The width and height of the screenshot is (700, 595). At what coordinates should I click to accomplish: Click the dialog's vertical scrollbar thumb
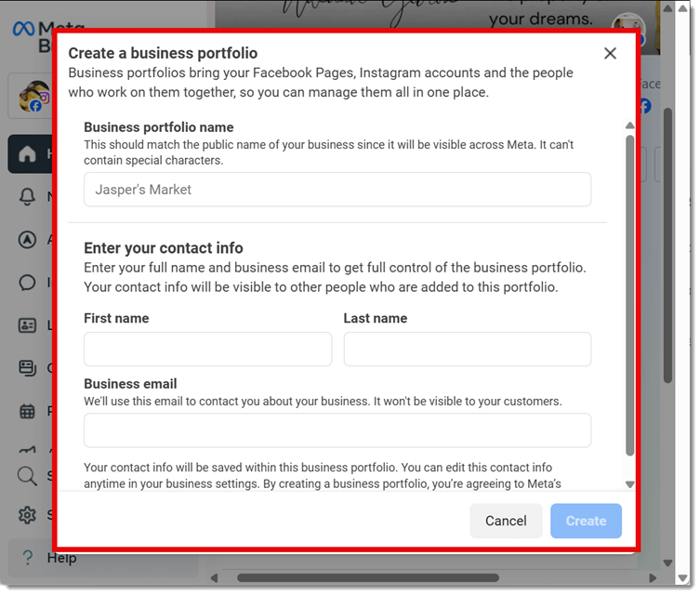coord(630,295)
